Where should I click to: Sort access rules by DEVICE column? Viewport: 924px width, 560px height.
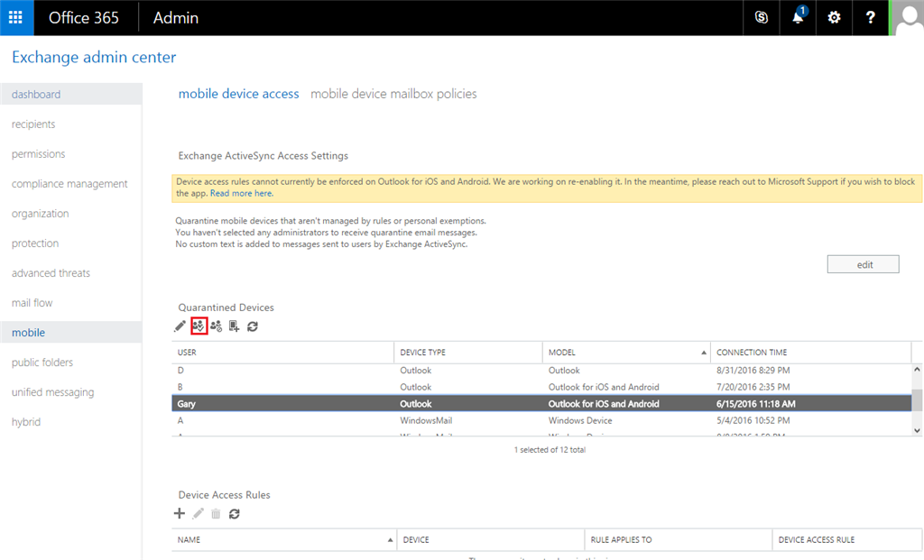[x=491, y=539]
